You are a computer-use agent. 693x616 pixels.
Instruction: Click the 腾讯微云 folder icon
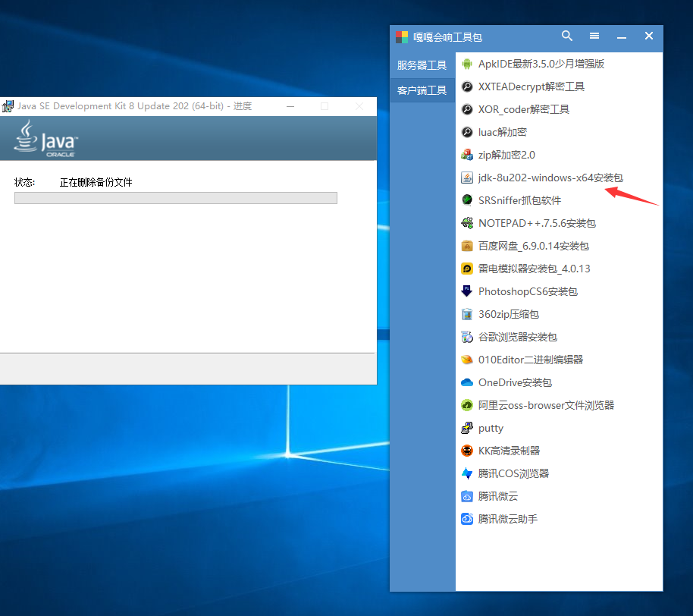pos(467,497)
